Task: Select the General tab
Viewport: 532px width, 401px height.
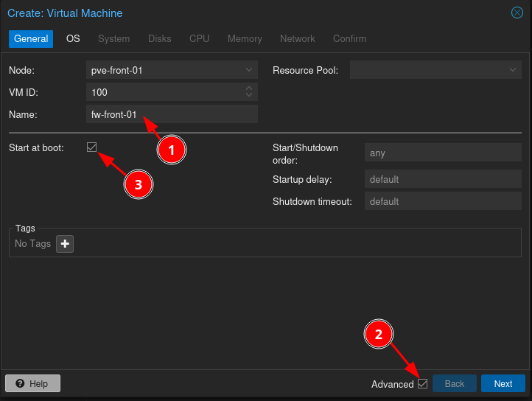Action: 31,38
